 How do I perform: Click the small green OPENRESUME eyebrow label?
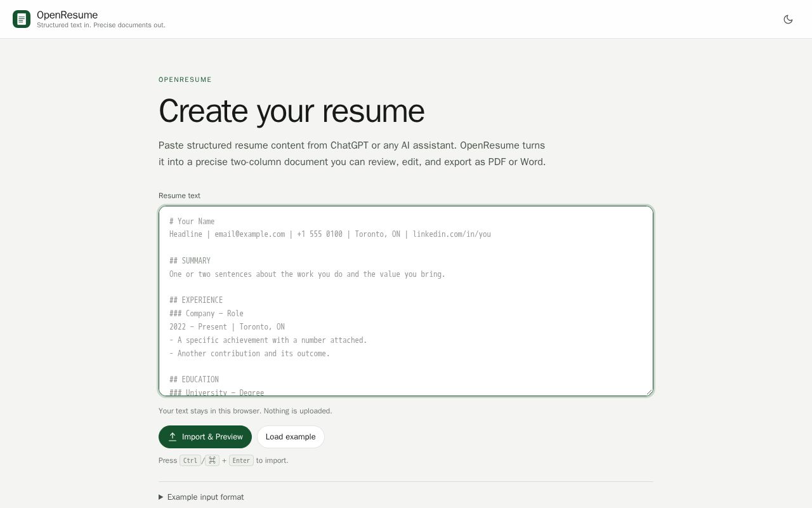coord(185,79)
